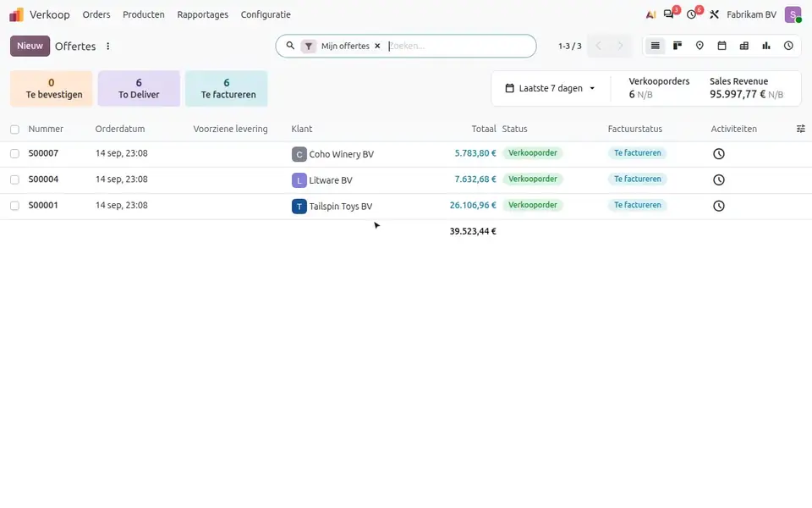
Task: Click the 7.632,68 € total amount
Action: tap(475, 179)
